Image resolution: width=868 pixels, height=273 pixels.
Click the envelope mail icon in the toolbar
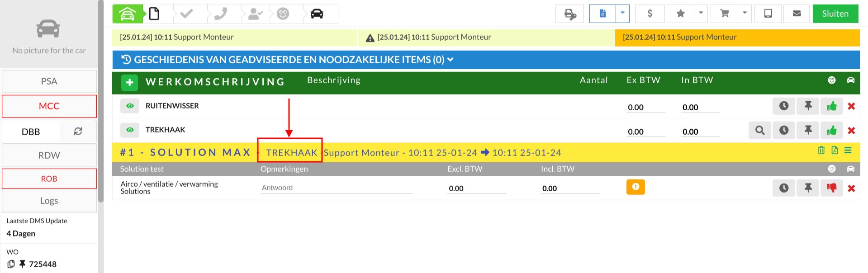[x=797, y=14]
